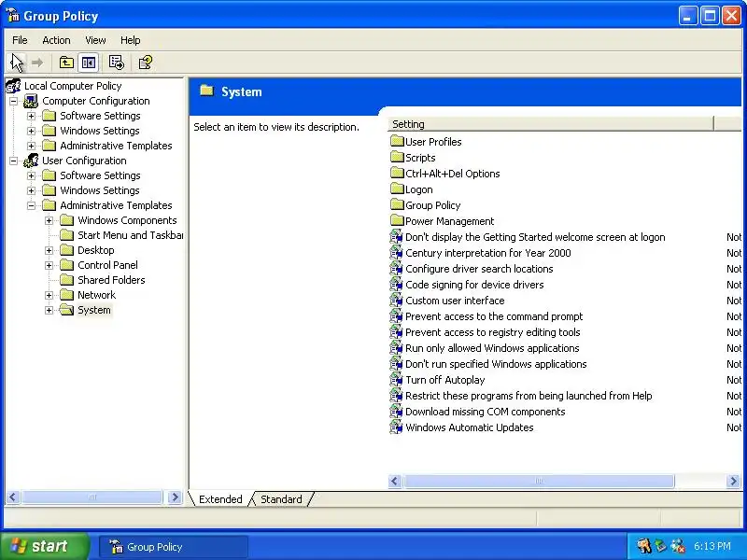747x560 pixels.
Task: Click the Up one level toolbar icon
Action: (x=66, y=63)
